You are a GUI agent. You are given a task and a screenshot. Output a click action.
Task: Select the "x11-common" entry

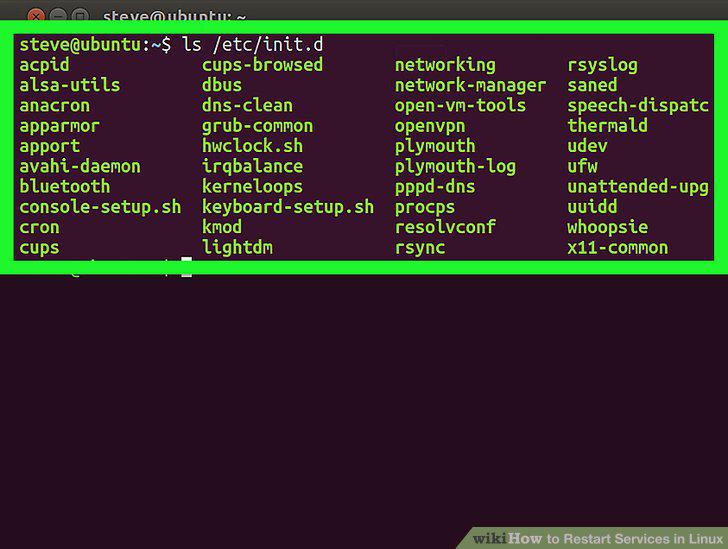[x=618, y=248]
